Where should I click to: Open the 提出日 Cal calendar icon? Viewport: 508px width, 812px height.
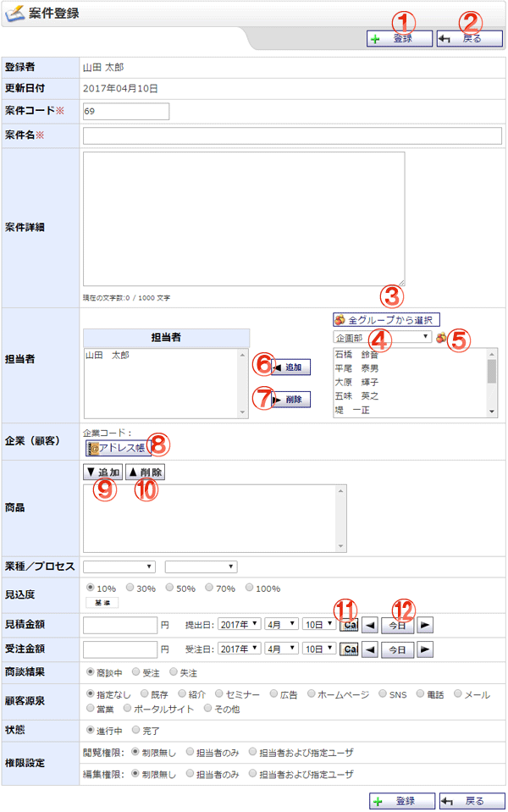(349, 625)
